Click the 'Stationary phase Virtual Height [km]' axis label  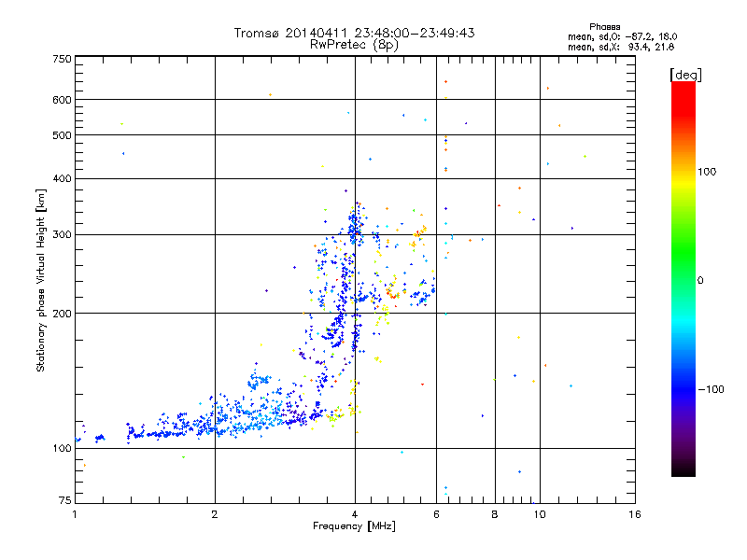click(41, 280)
